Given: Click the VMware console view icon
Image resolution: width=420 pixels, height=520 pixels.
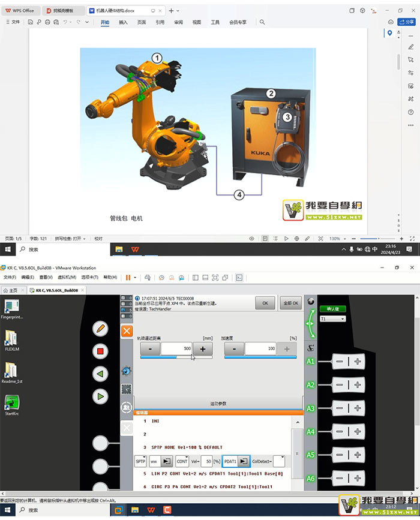Looking at the screenshot, I should (239, 278).
